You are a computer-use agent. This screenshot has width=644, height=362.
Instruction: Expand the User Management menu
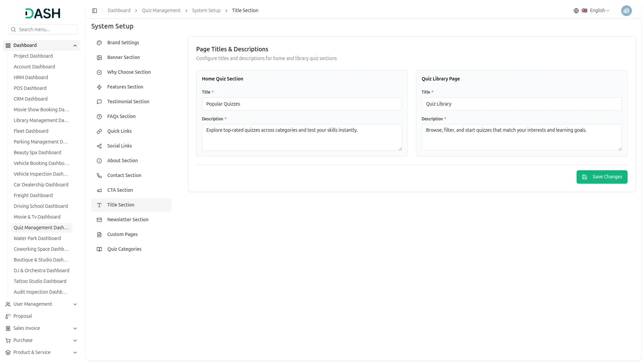75,304
